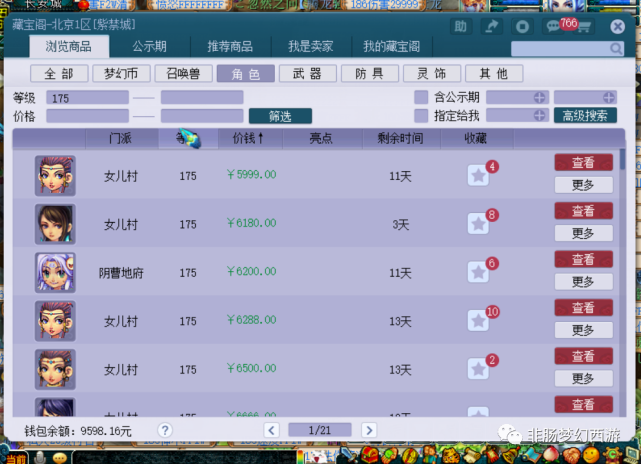Click 更多 for the ¥6200.00 listing
The height and width of the screenshot is (464, 641).
(x=584, y=282)
